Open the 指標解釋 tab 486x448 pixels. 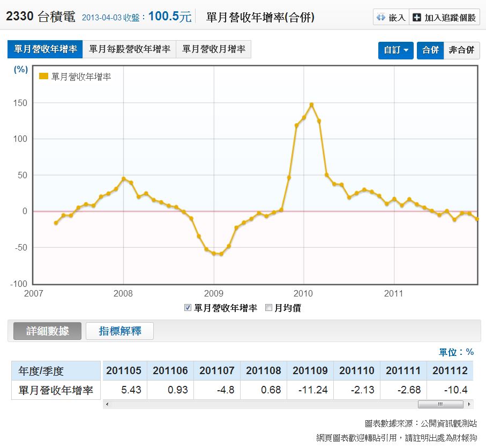119,331
